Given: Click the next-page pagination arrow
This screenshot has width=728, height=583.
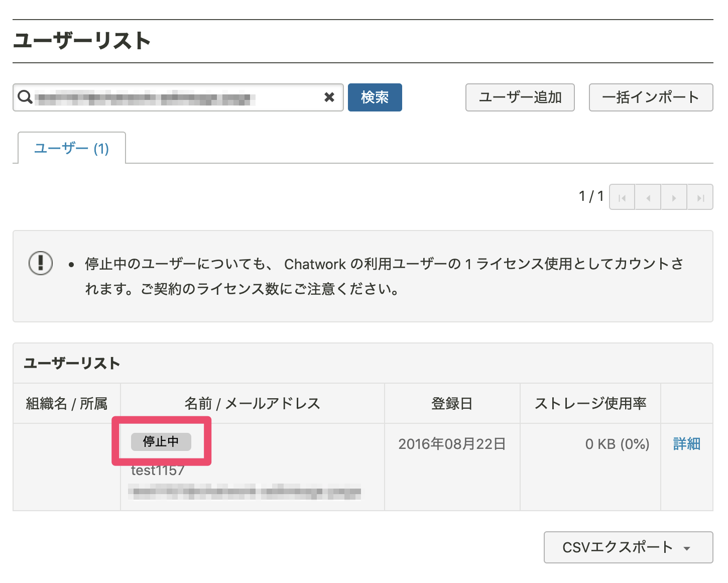Looking at the screenshot, I should [674, 197].
